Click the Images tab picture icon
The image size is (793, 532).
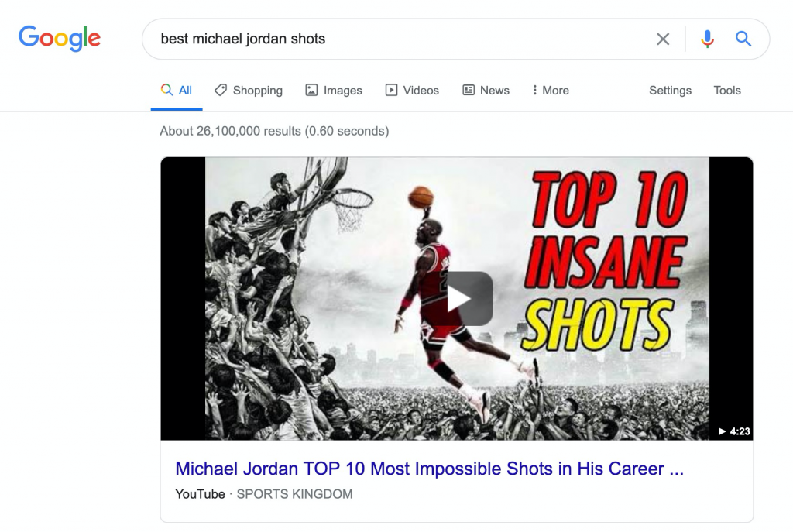point(311,90)
